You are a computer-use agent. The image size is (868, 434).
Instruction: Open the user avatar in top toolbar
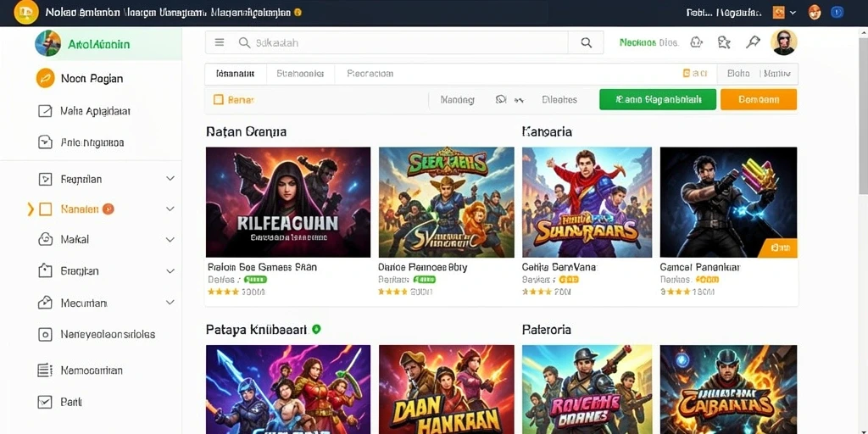coord(784,42)
